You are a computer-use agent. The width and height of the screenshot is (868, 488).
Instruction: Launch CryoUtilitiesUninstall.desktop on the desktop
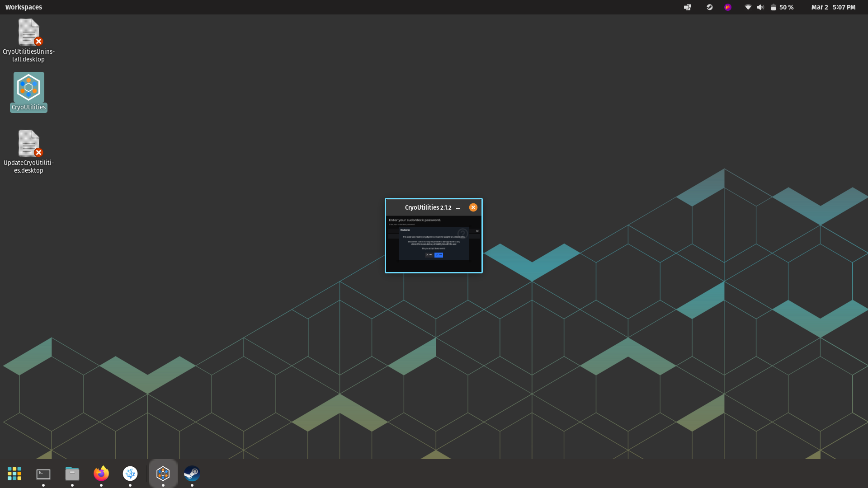coord(28,32)
